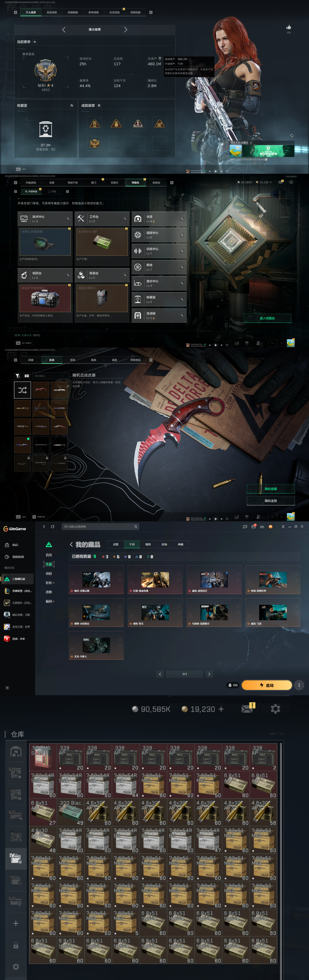Viewport: 309px width, 980px height.
Task: Click the QQ button beside 启动
Action: [x=233, y=685]
